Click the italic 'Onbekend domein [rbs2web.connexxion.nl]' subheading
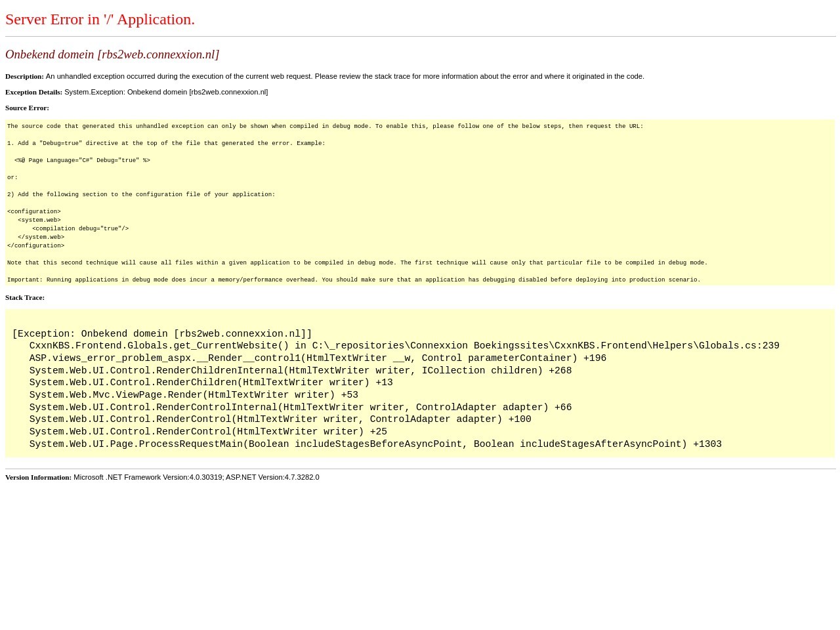This screenshot has height=630, width=840. 112,54
